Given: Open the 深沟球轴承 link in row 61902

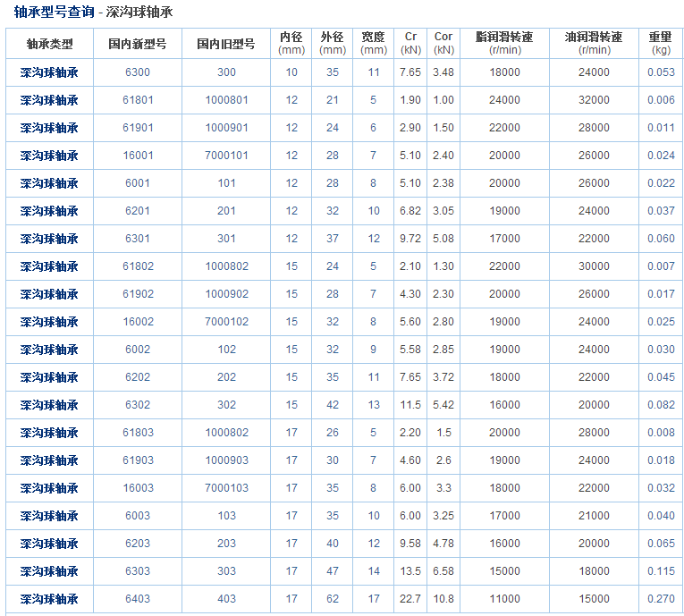Looking at the screenshot, I should click(x=49, y=294).
